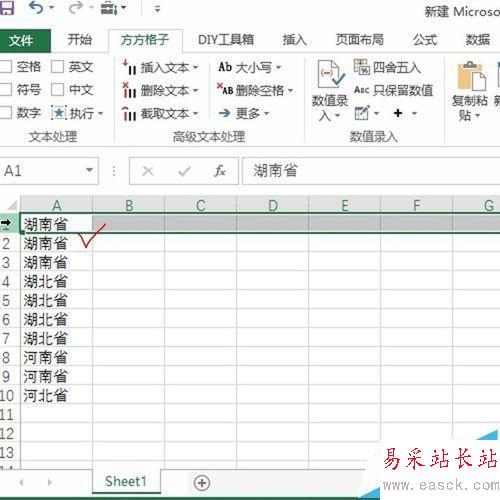This screenshot has height=500, width=500.
Task: Click the Ab 大小写 icon
Action: [225, 67]
